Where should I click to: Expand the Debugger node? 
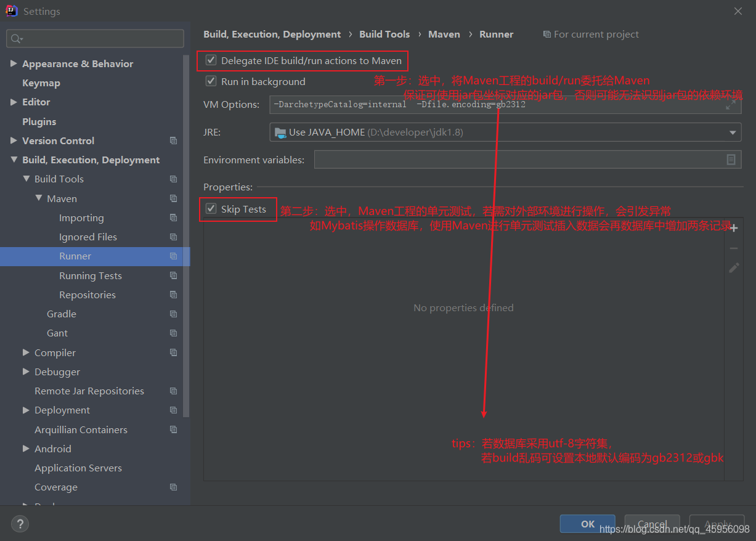point(26,372)
